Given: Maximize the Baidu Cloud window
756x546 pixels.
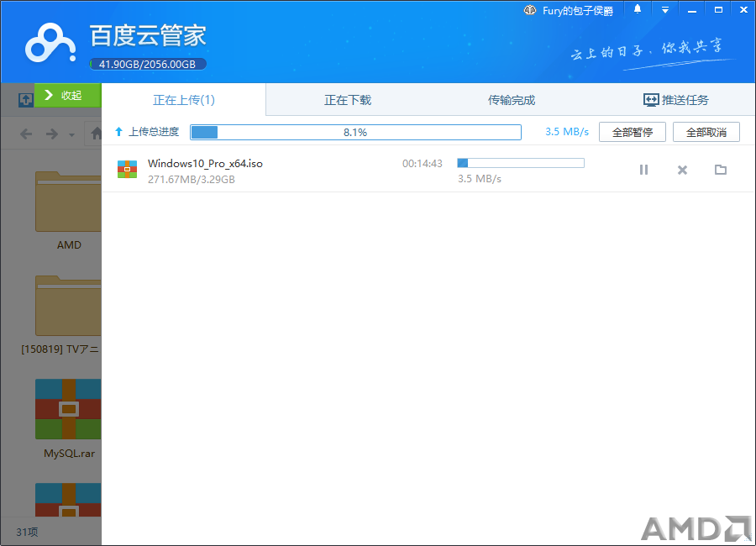Looking at the screenshot, I should pyautogui.click(x=718, y=10).
